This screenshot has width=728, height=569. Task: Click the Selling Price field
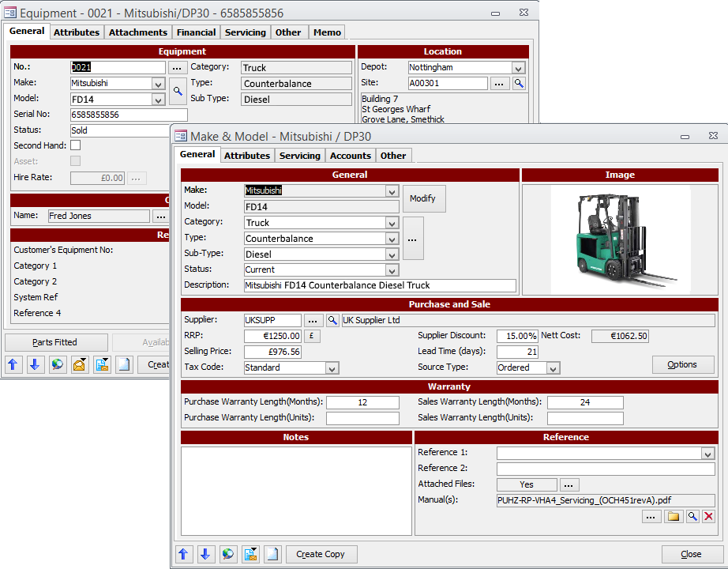click(x=273, y=352)
